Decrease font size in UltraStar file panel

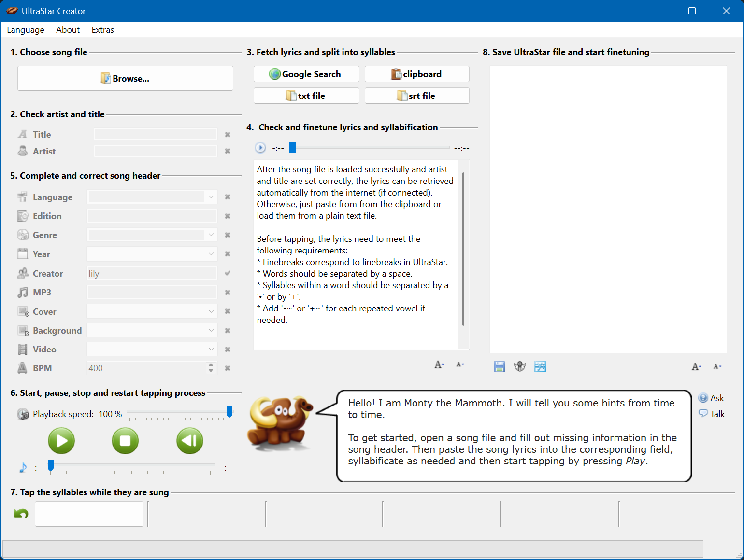[717, 367]
